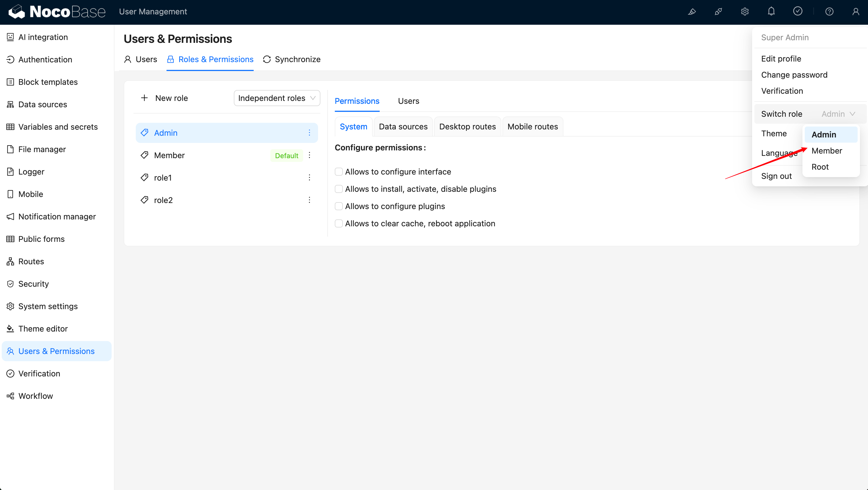The image size is (868, 490).
Task: Switch to the Data sources permissions tab
Action: 403,127
